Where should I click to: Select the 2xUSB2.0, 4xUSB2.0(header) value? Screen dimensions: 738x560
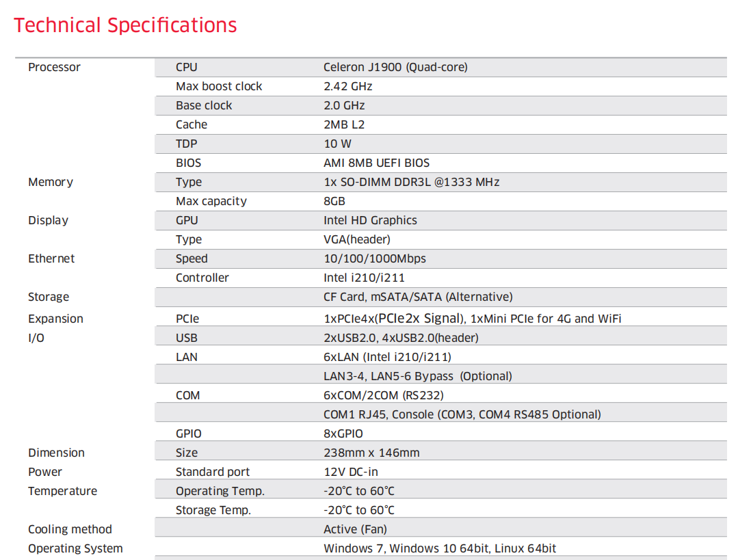(x=401, y=338)
